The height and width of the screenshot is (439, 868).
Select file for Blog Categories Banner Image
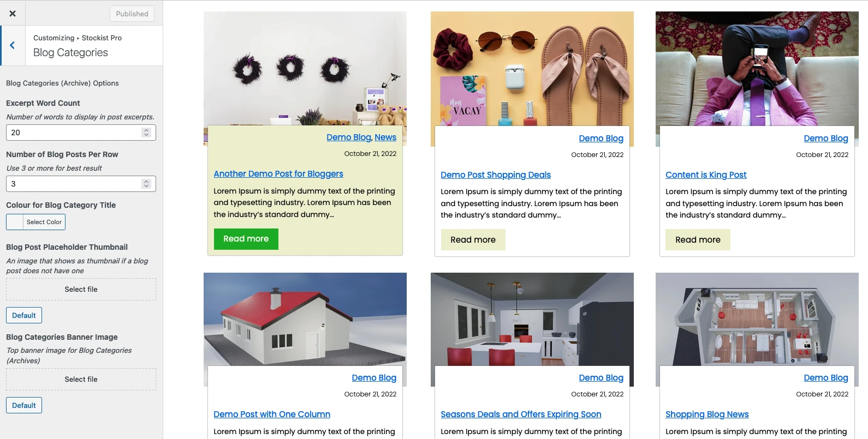pos(81,379)
